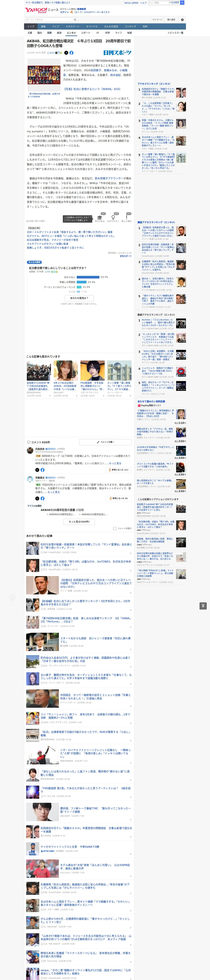Open 櫻井翔、フジ新トーク番組でMC article
This screenshot has width=210, height=980.
pos(95,810)
